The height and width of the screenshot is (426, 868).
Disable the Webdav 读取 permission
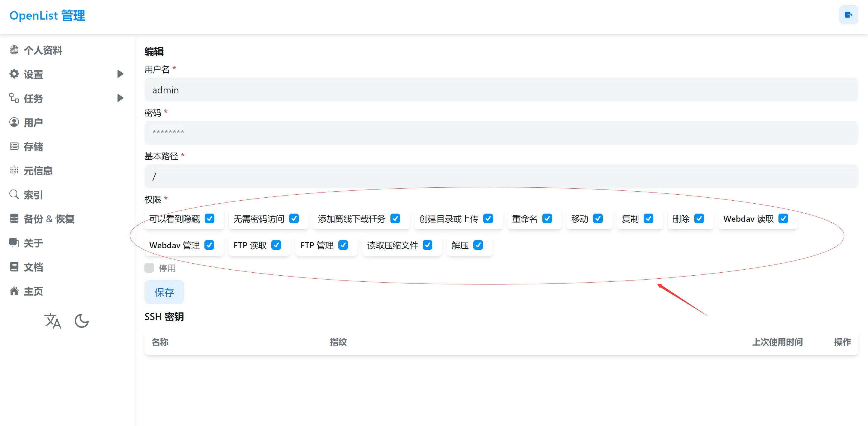pyautogui.click(x=783, y=218)
